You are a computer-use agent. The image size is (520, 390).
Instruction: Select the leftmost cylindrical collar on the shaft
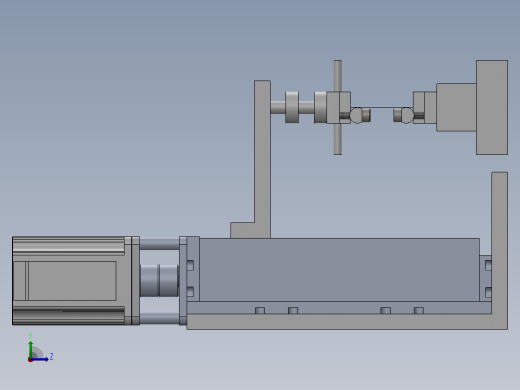click(292, 107)
